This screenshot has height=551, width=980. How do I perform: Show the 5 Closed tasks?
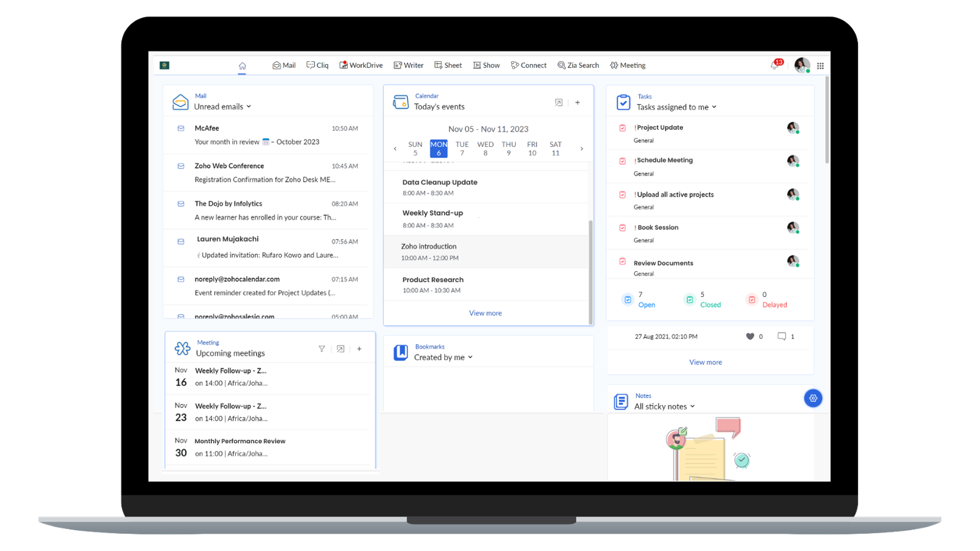coord(703,299)
